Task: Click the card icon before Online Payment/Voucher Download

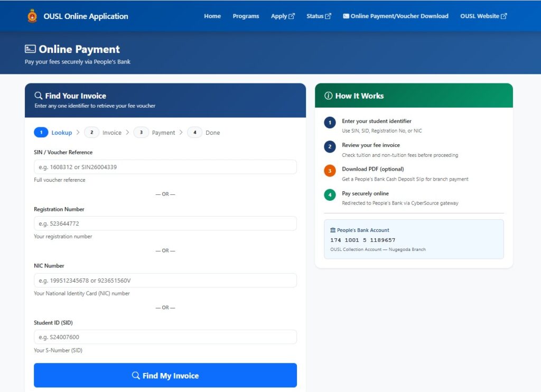Action: [x=346, y=16]
